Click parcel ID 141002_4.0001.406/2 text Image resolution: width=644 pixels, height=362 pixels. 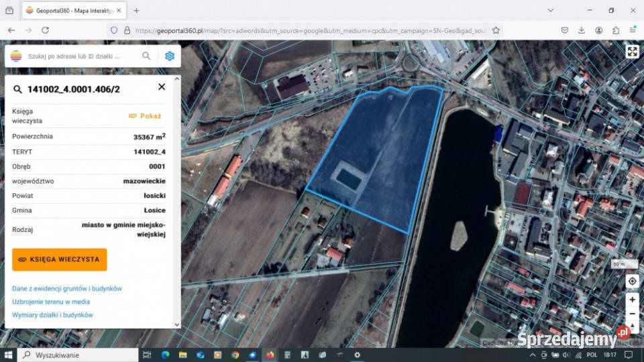tap(74, 89)
